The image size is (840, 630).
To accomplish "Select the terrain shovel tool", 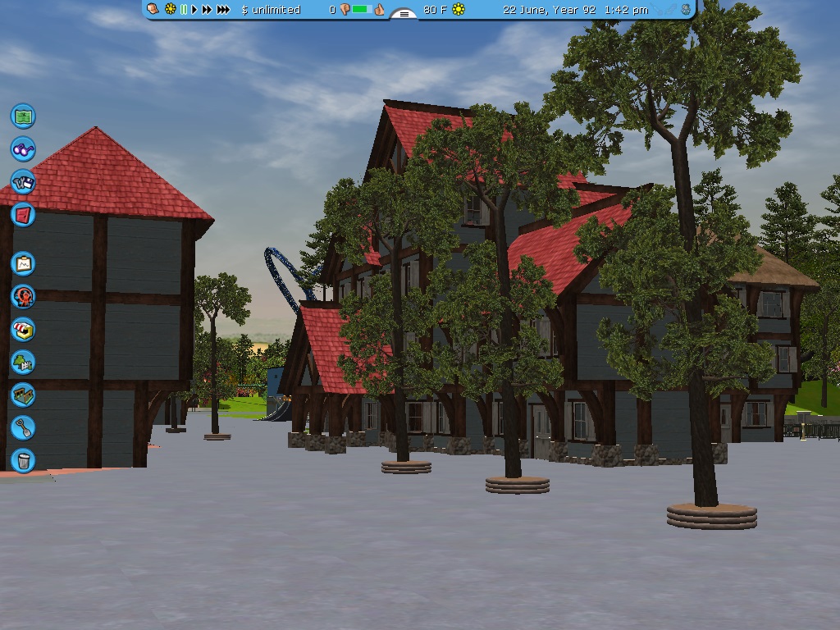I will (x=23, y=427).
